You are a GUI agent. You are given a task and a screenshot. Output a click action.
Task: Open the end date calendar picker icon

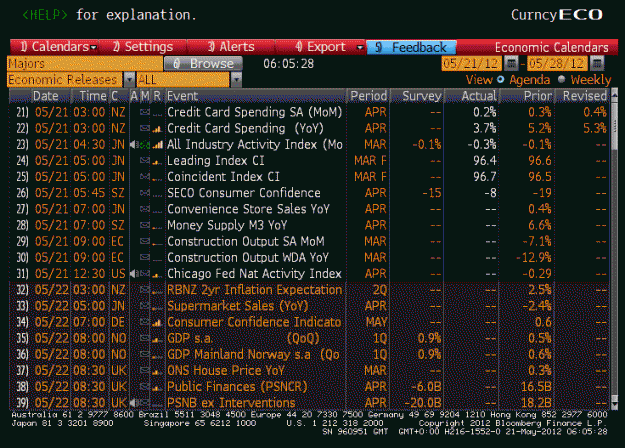click(597, 63)
